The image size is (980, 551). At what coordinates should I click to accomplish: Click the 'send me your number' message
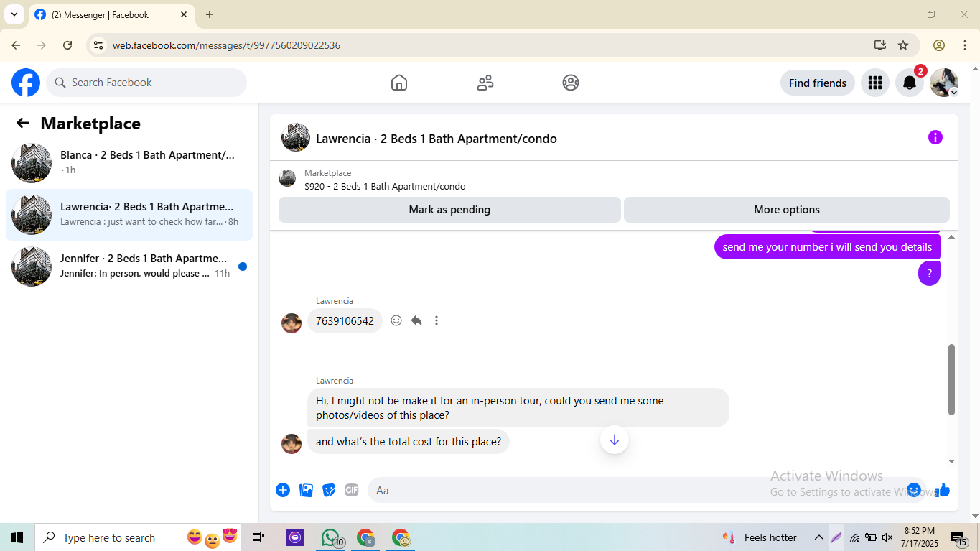[x=827, y=246]
